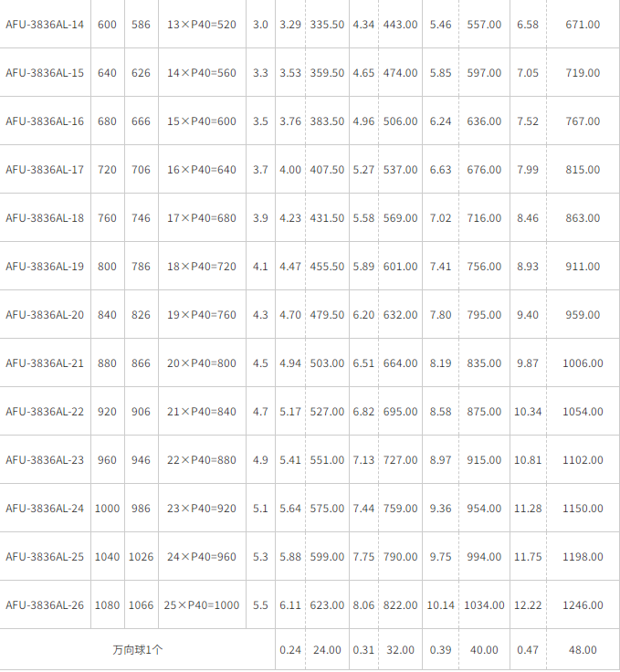Click the 1246.00 price cell
Viewport: 620px width, 672px height.
tap(583, 605)
